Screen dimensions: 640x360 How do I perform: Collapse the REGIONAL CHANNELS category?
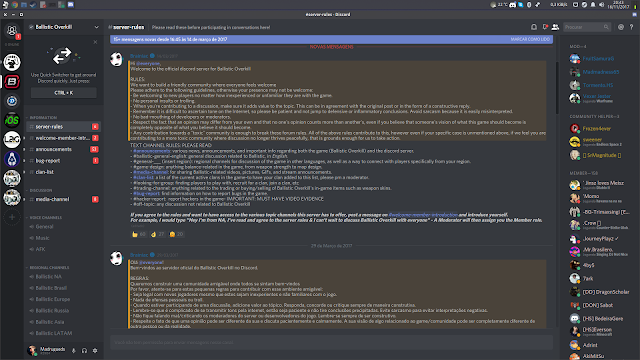49,268
